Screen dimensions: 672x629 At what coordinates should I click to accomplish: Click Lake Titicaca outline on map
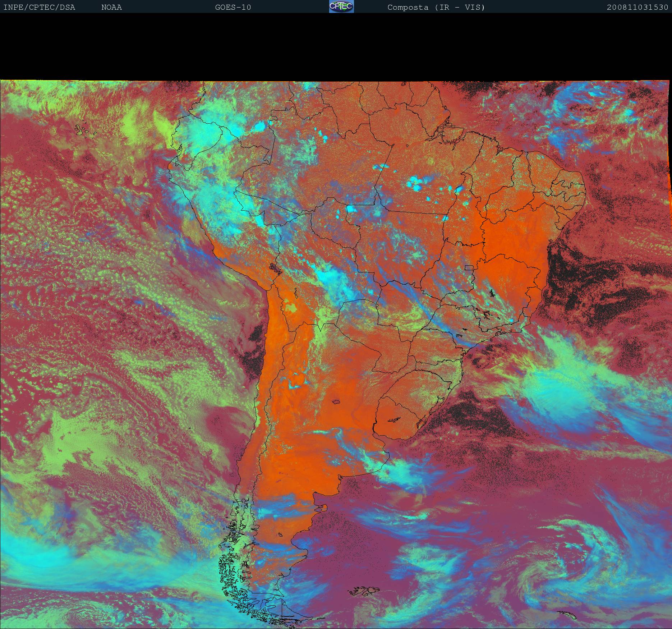tap(276, 268)
